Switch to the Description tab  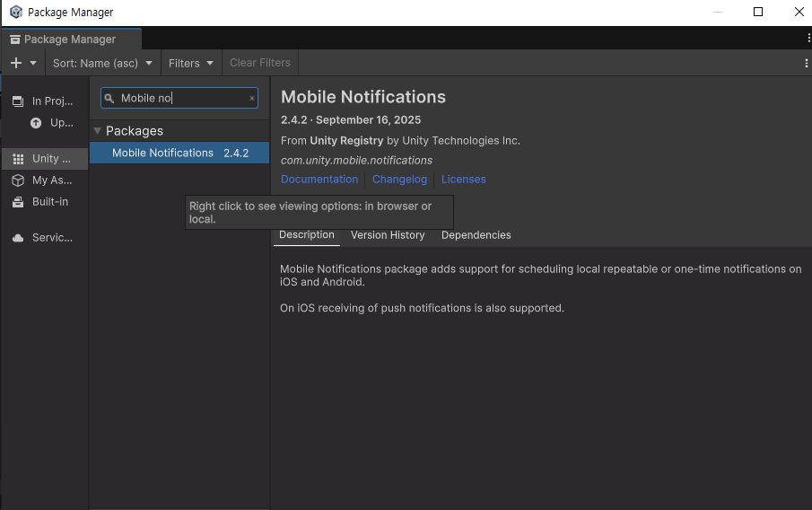(x=307, y=234)
